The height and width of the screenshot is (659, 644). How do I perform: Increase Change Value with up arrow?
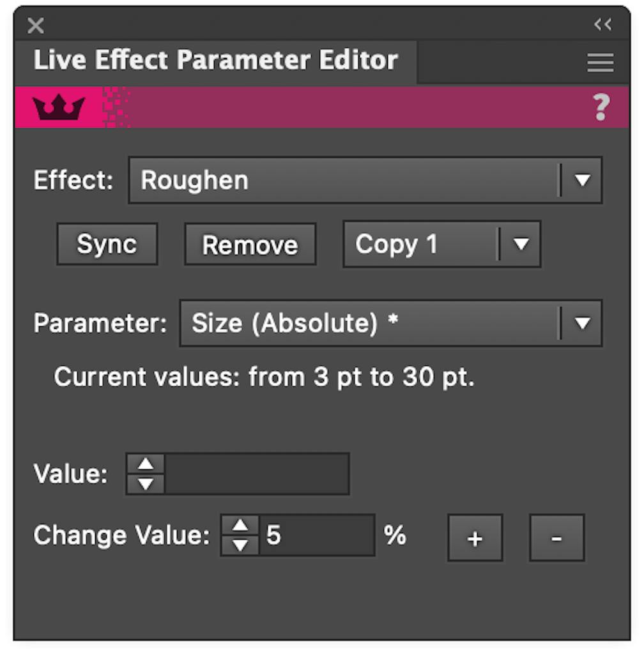point(240,526)
